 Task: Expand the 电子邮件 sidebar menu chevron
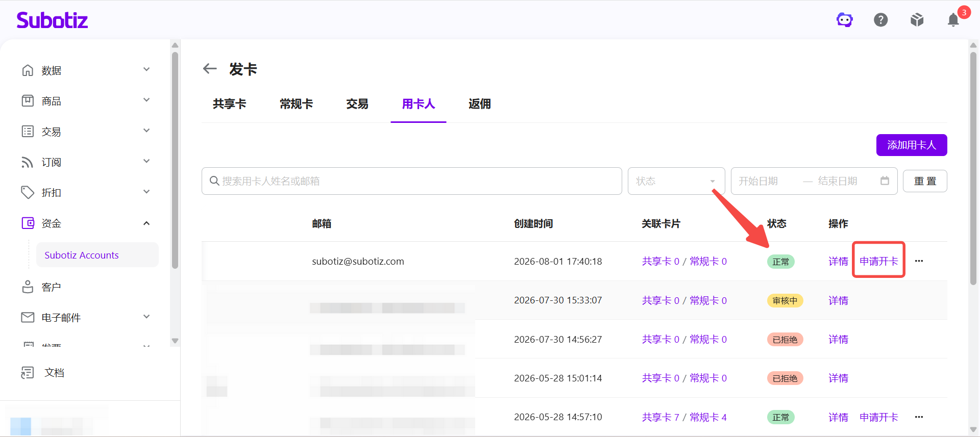146,317
